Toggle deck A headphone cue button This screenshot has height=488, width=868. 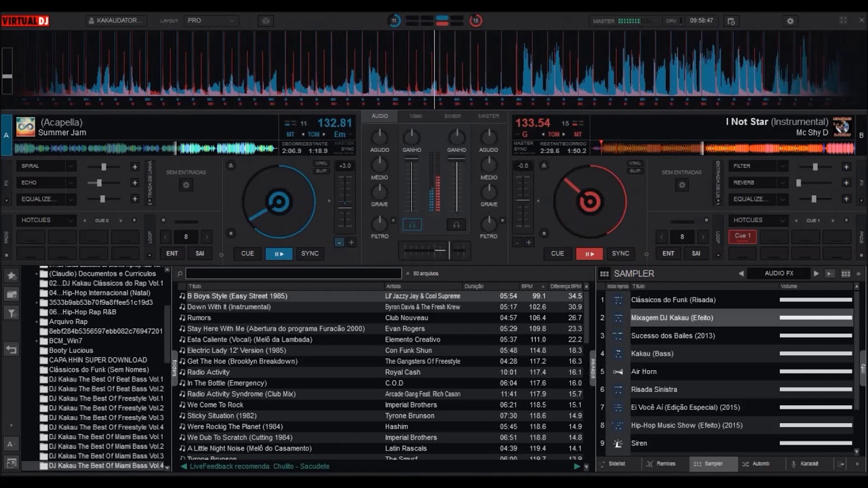point(412,224)
